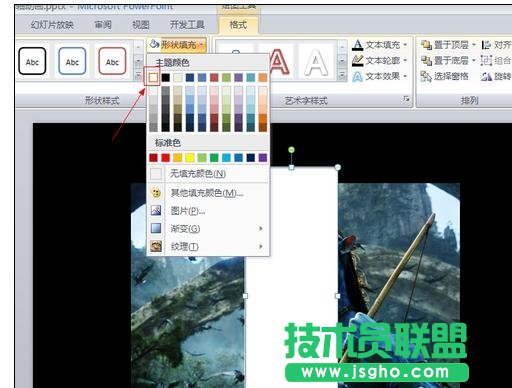Click the empty box icon for 无填充颜色
The height and width of the screenshot is (388, 512).
(156, 173)
